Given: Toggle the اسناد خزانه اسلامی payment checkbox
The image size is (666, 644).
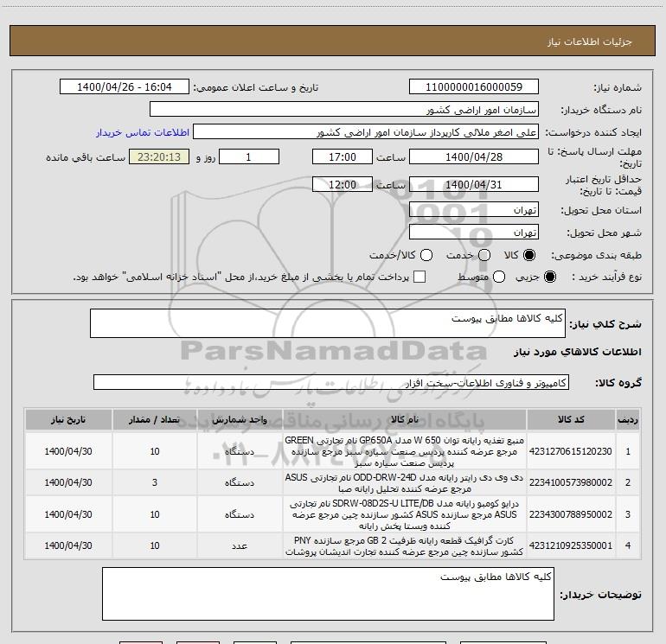Looking at the screenshot, I should tap(419, 277).
